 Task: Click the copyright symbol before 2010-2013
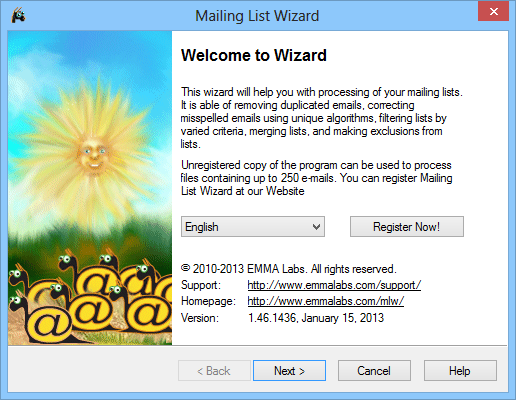[186, 268]
